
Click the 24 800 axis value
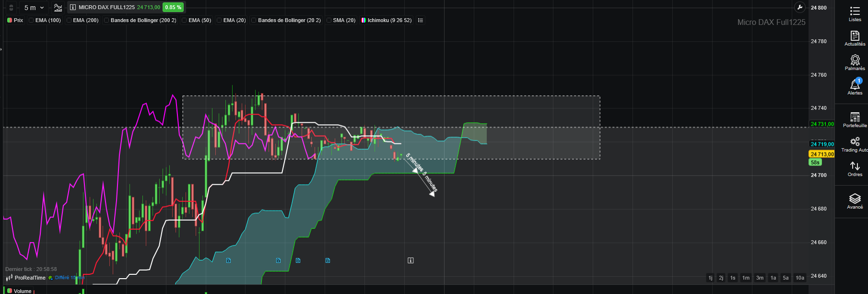[x=819, y=8]
